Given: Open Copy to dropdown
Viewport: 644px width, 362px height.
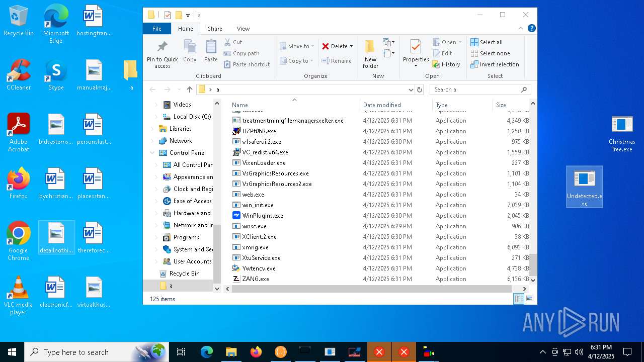Looking at the screenshot, I should pos(297,61).
